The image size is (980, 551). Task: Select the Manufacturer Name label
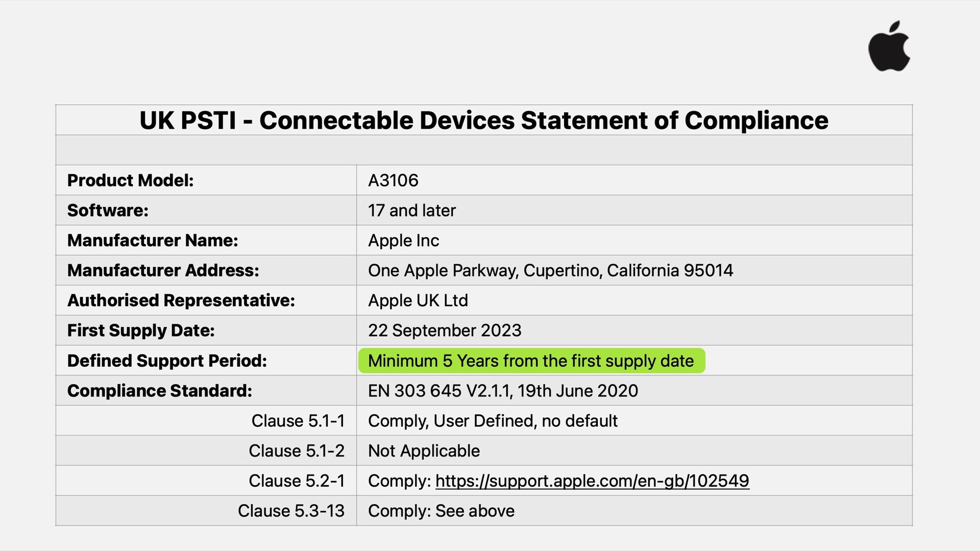(x=153, y=240)
